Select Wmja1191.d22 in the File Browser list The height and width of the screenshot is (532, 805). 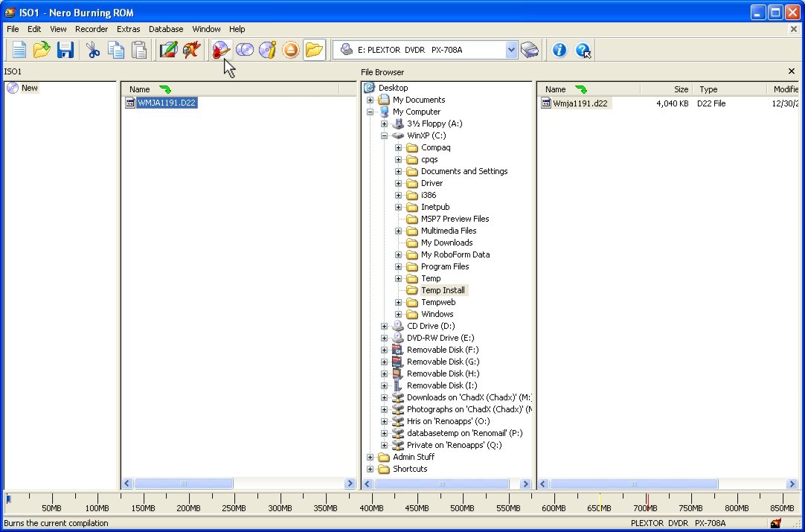(x=580, y=103)
